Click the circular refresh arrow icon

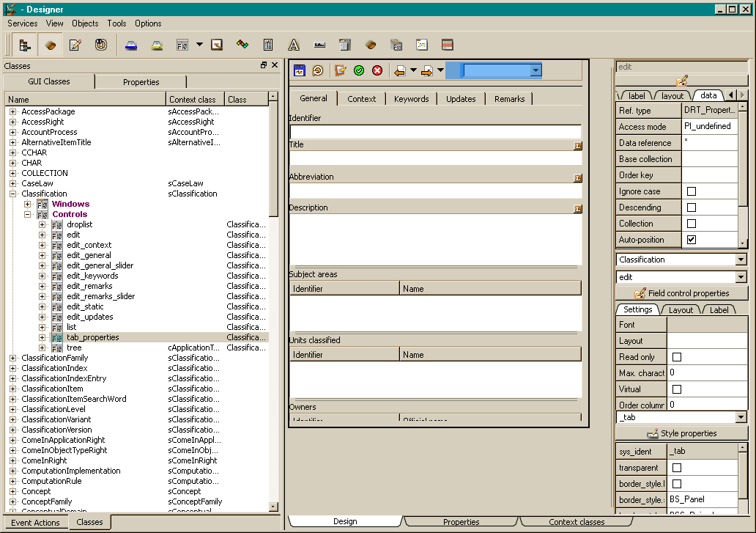pyautogui.click(x=318, y=70)
